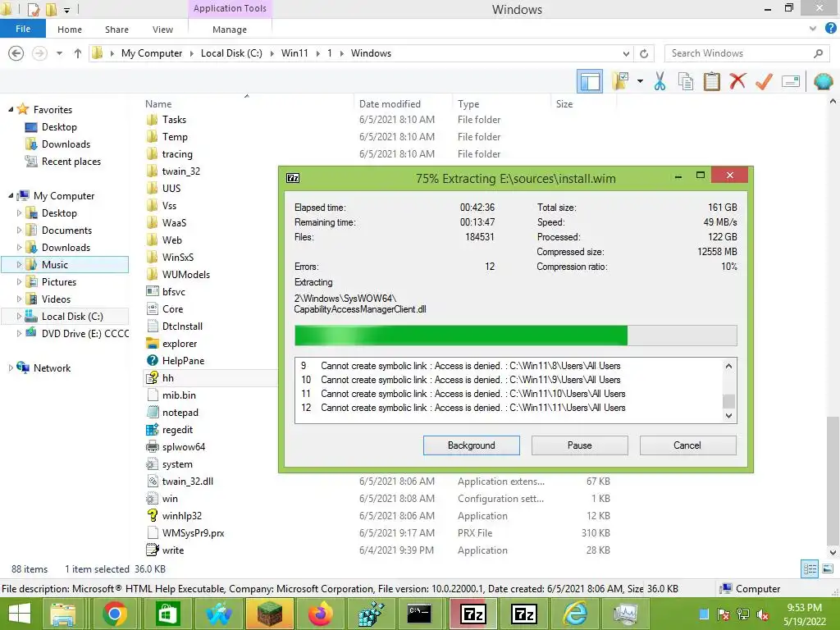840x630 pixels.
Task: Click the teal shell icon in toolbar
Action: pyautogui.click(x=824, y=81)
